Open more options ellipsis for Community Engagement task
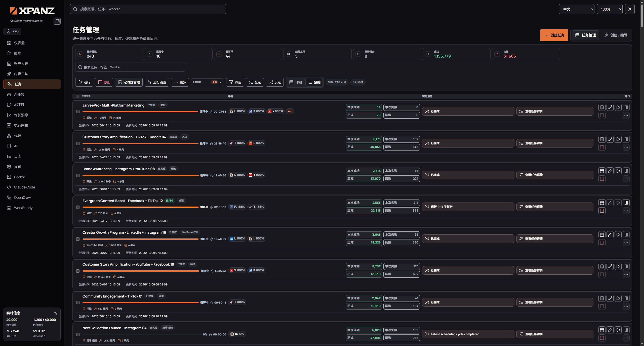Image resolution: width=644 pixels, height=346 pixels. [x=626, y=306]
